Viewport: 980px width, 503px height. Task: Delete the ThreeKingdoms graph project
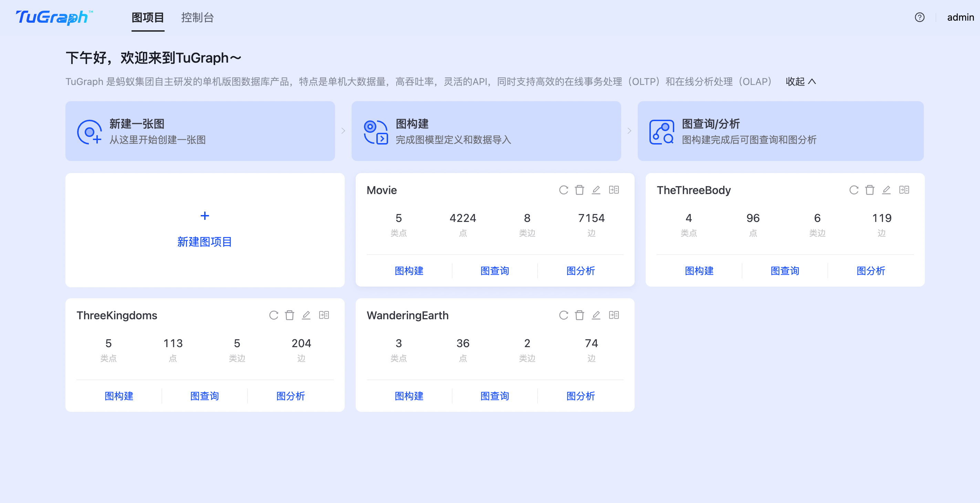tap(290, 315)
